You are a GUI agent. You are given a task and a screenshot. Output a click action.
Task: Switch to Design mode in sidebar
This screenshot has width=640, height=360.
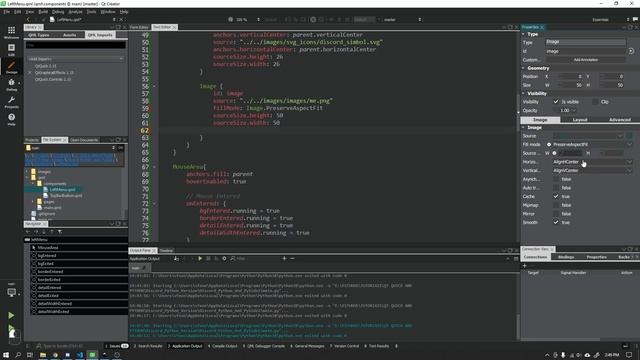[11, 67]
